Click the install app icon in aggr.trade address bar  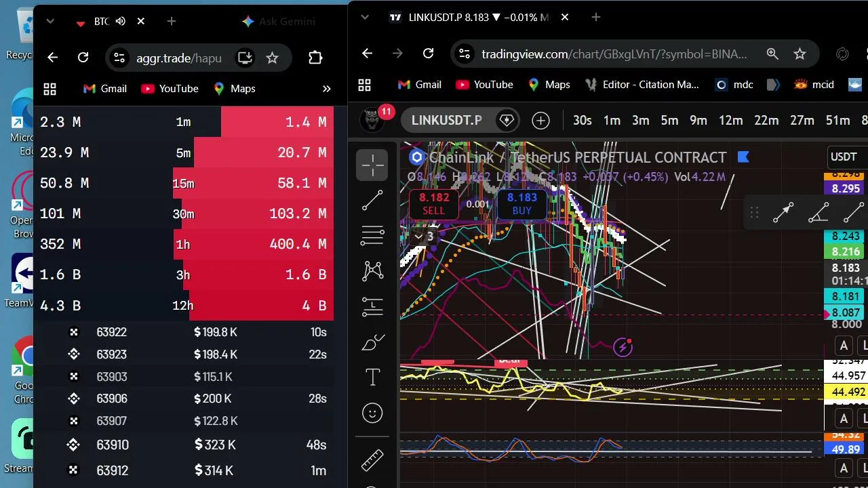245,58
